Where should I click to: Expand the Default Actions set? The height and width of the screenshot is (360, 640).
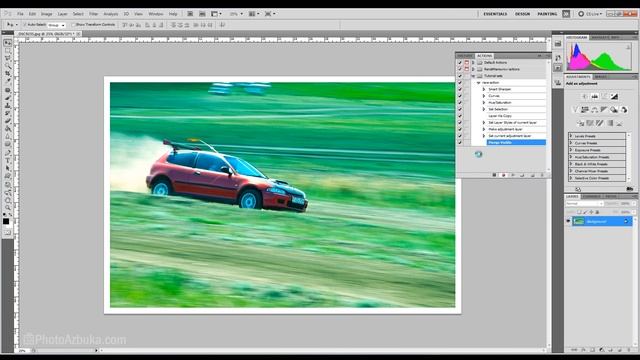click(x=473, y=62)
